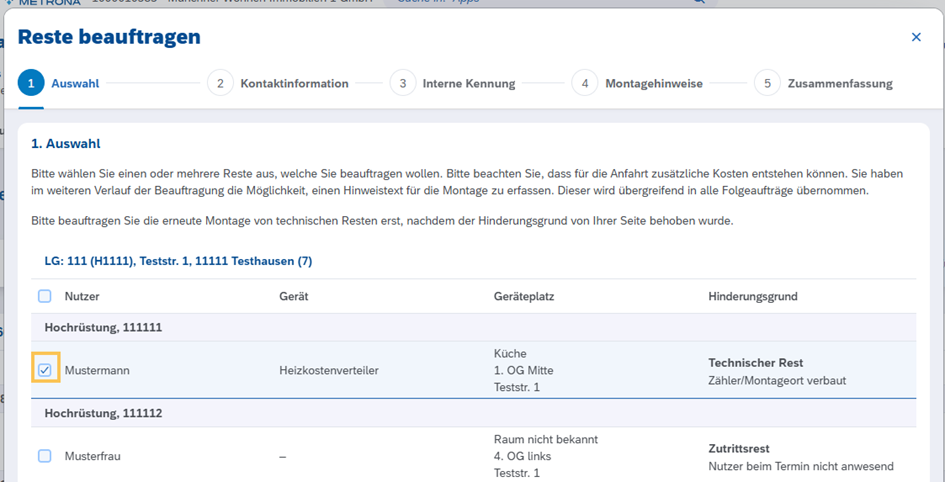Click the Nutzer column header

[x=82, y=297]
